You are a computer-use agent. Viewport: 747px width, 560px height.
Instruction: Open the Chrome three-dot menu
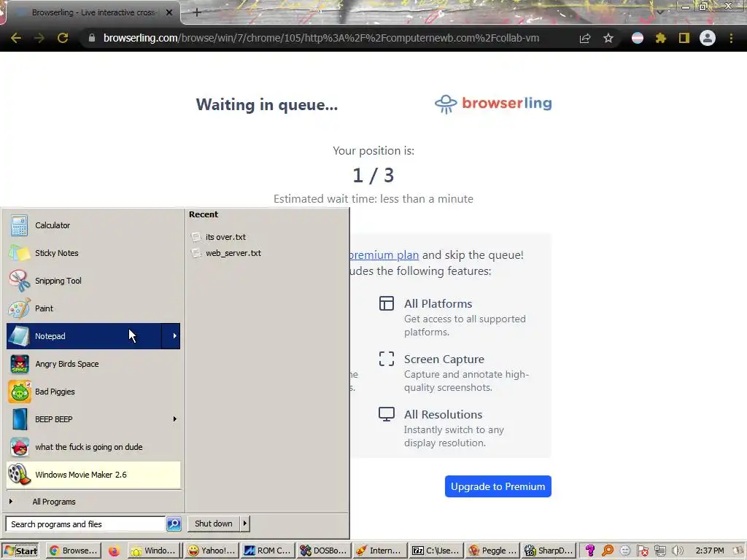point(731,38)
